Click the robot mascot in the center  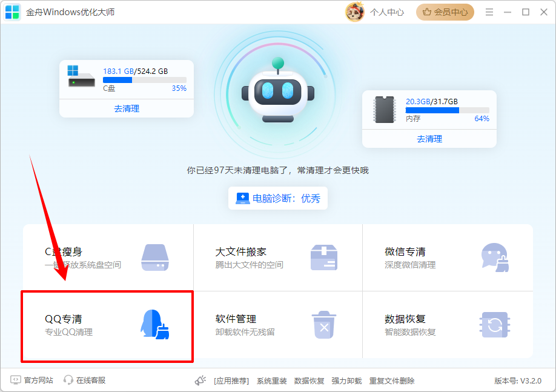tap(278, 90)
